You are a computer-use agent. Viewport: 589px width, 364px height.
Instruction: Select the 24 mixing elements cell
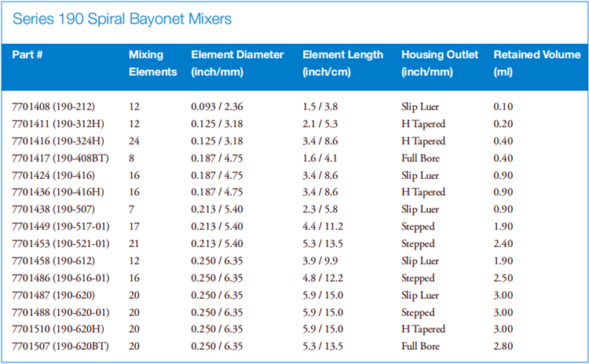[x=134, y=141]
